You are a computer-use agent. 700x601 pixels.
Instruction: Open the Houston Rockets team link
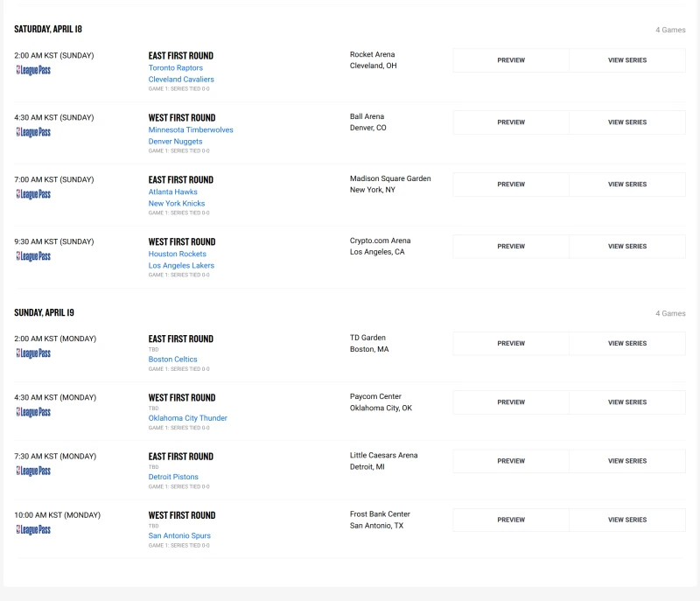pyautogui.click(x=178, y=254)
